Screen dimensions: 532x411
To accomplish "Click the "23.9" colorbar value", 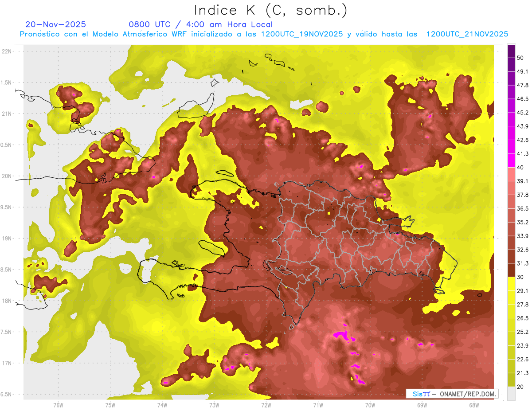I will pyautogui.click(x=522, y=346).
